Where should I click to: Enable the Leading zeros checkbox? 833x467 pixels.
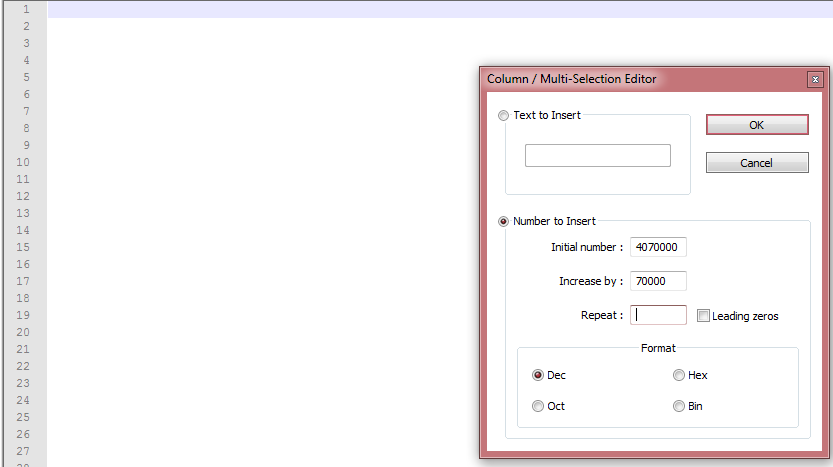pos(703,316)
